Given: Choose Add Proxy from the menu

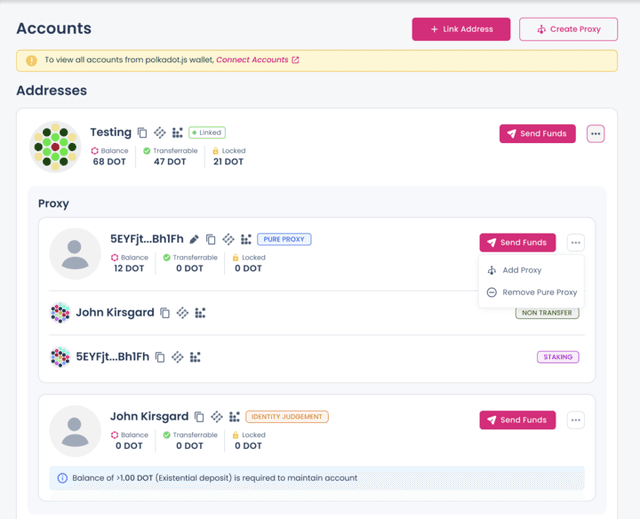Looking at the screenshot, I should pos(521,270).
